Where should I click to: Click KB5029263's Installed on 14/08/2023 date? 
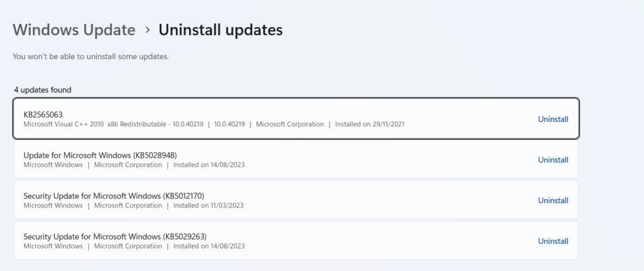(x=208, y=246)
